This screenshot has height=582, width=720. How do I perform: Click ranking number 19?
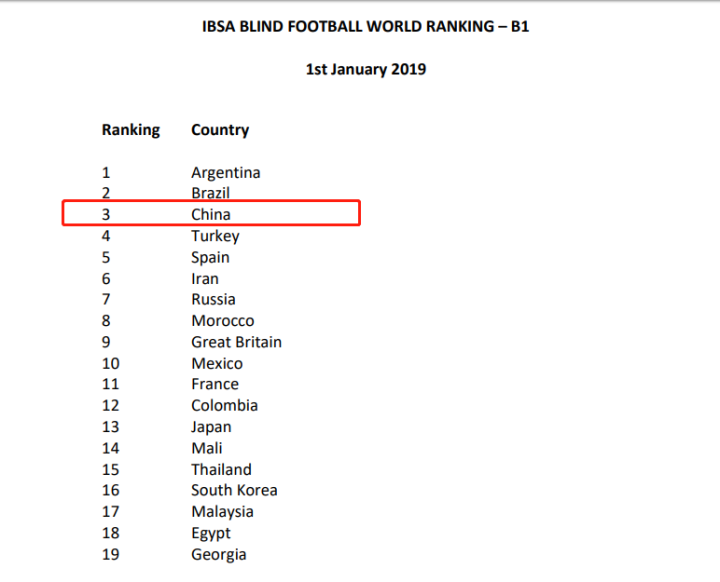(110, 554)
